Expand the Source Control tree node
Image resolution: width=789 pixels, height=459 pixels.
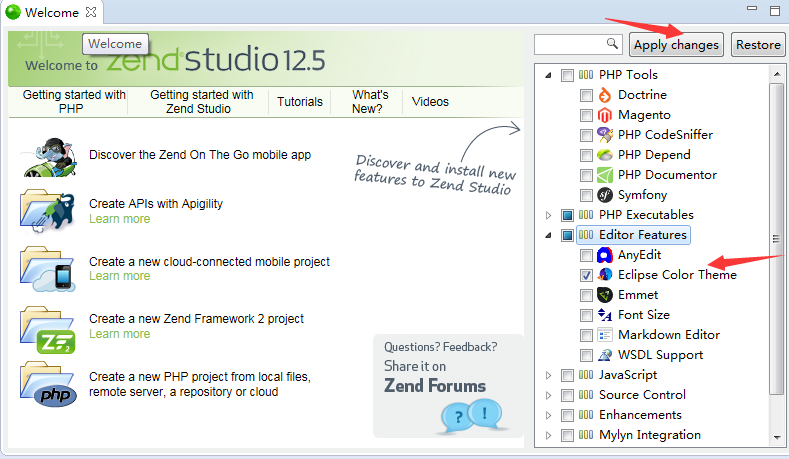point(548,395)
